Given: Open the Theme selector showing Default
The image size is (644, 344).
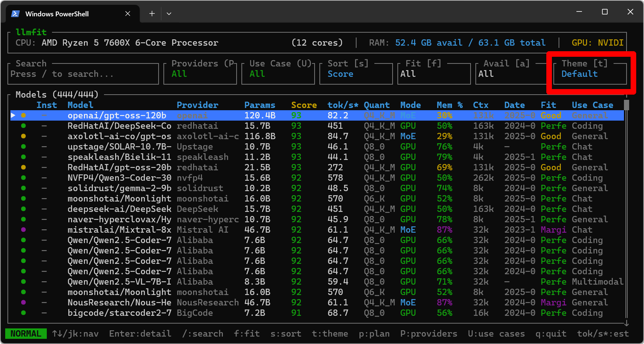Looking at the screenshot, I should [579, 74].
